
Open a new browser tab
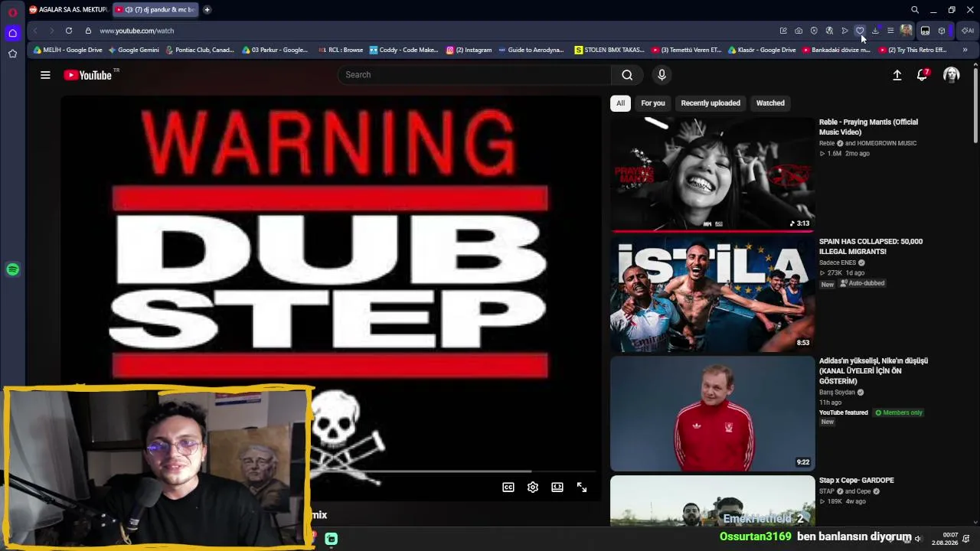click(x=207, y=10)
